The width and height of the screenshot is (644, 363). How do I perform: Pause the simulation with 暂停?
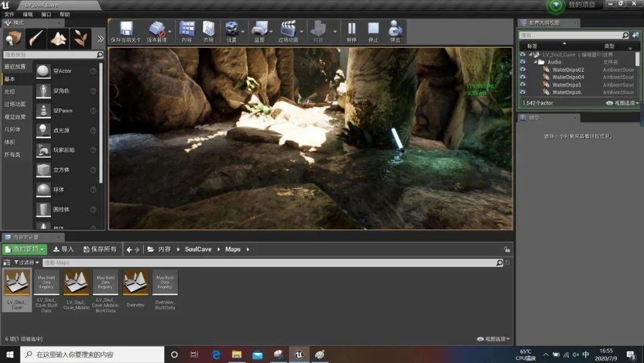pyautogui.click(x=352, y=32)
